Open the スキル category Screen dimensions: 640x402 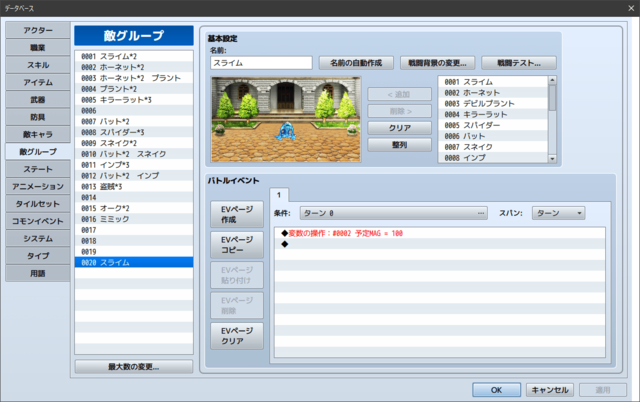click(x=38, y=65)
